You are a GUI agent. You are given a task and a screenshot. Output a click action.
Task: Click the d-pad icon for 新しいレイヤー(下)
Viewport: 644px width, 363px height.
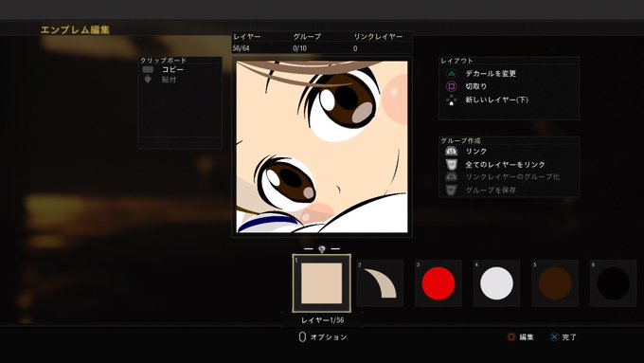[x=451, y=100]
